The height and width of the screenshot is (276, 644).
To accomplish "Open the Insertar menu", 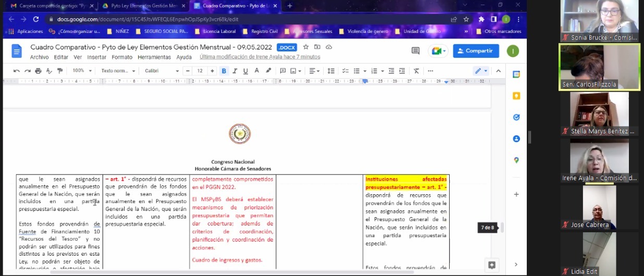I will [x=97, y=57].
